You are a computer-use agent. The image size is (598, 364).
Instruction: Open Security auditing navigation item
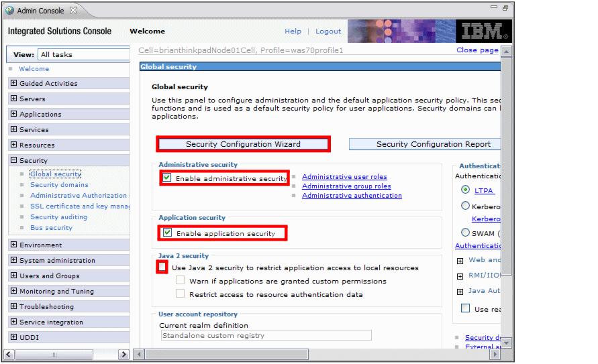click(x=59, y=217)
